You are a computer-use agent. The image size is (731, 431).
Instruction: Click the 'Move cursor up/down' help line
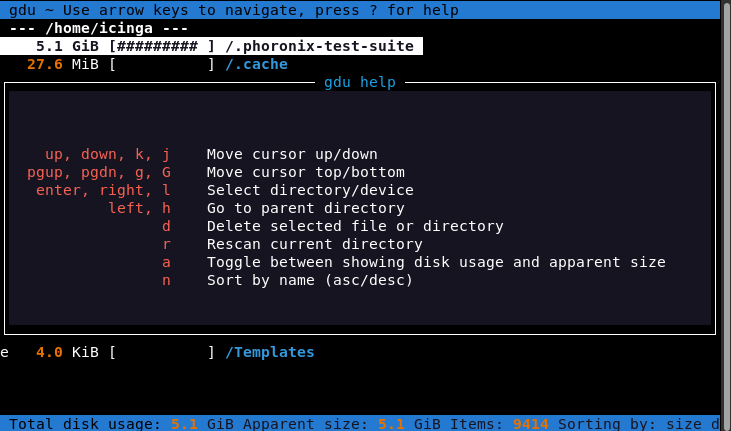(292, 154)
